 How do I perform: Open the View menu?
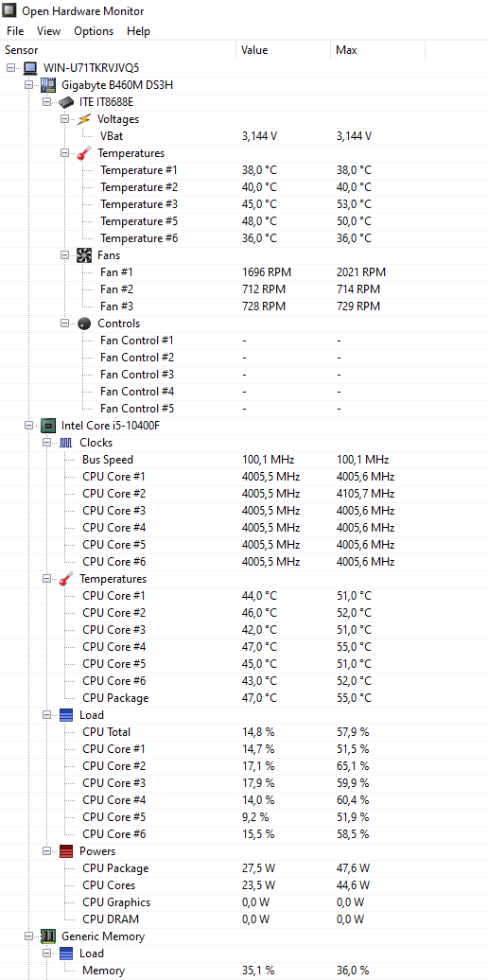(x=49, y=30)
